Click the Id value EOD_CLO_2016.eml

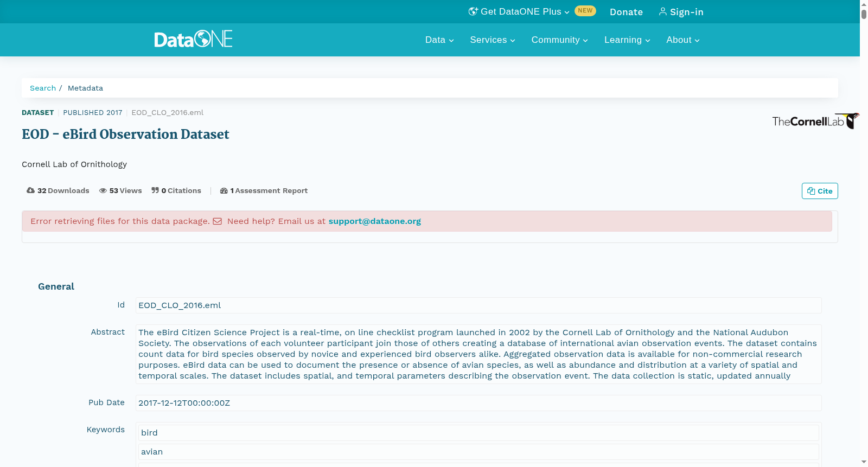click(x=478, y=305)
